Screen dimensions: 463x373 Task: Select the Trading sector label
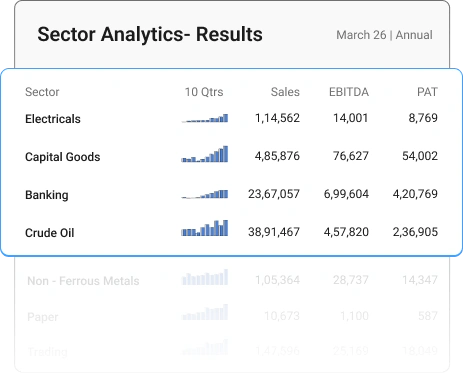click(47, 352)
